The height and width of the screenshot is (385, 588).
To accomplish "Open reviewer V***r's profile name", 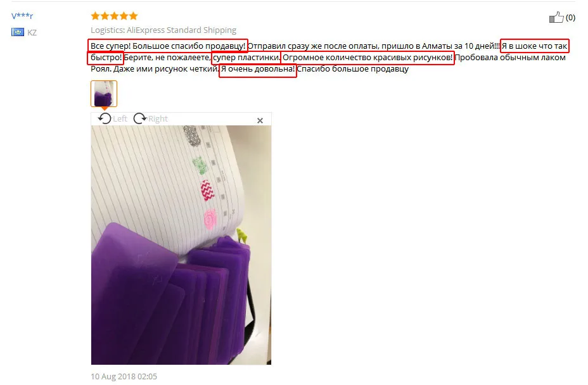I will pyautogui.click(x=22, y=16).
